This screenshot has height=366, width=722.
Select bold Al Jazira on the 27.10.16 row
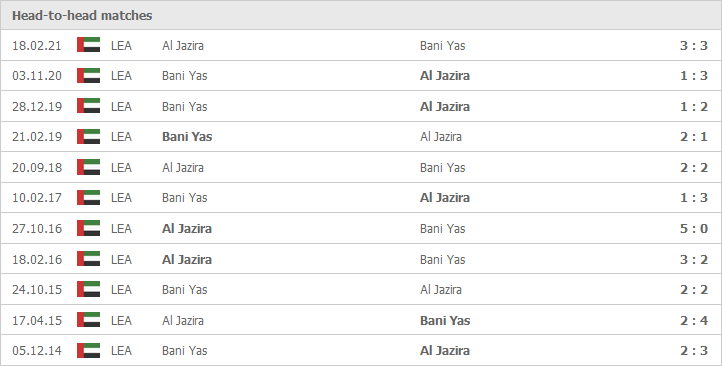[x=187, y=228]
